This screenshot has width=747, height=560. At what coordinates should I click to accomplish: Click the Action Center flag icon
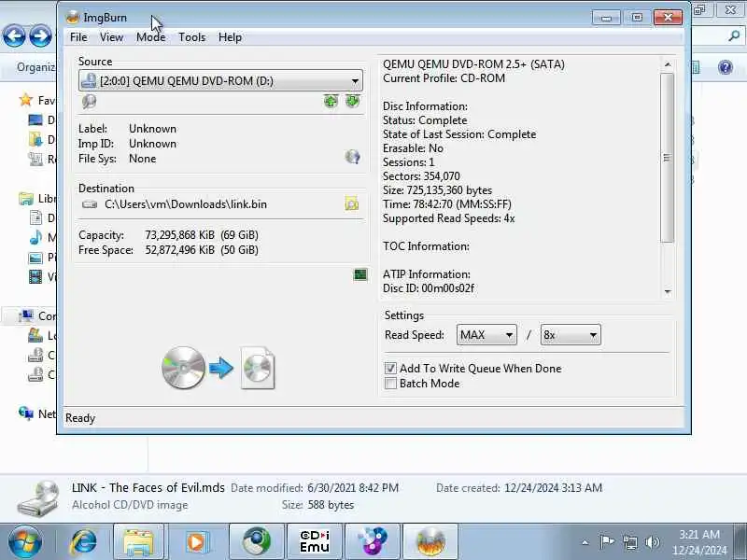pos(607,542)
